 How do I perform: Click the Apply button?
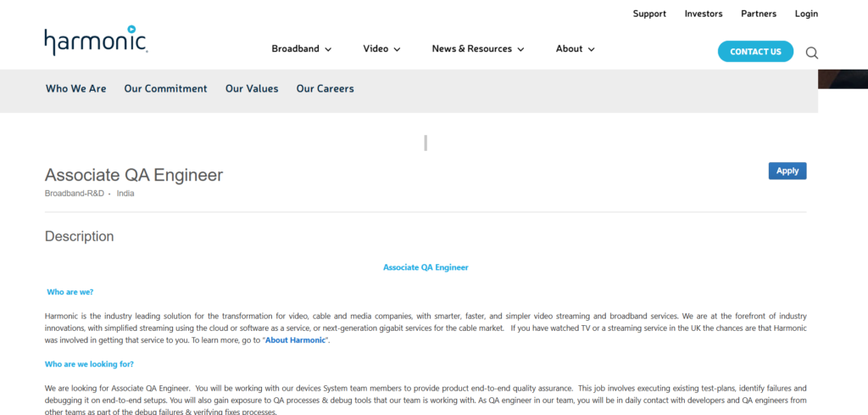pyautogui.click(x=787, y=171)
